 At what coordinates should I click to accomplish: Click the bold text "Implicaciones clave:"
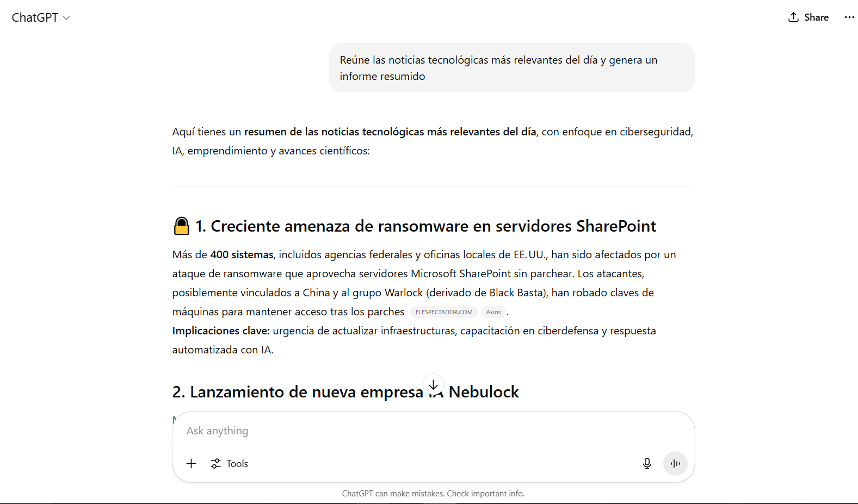click(x=221, y=331)
